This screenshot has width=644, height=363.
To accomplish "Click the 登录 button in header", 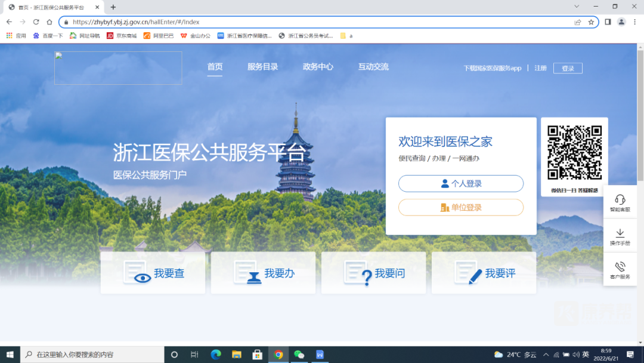I will (568, 68).
